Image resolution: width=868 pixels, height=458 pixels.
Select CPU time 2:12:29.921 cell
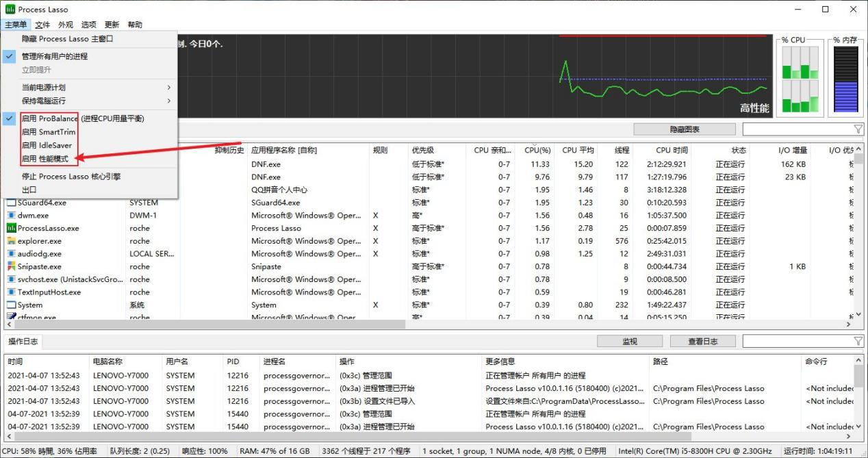[x=667, y=164]
